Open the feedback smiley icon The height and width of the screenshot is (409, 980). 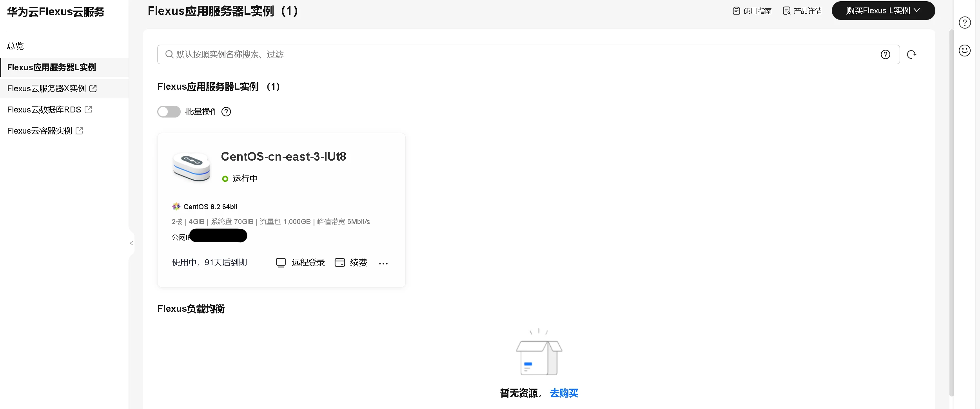click(x=965, y=51)
